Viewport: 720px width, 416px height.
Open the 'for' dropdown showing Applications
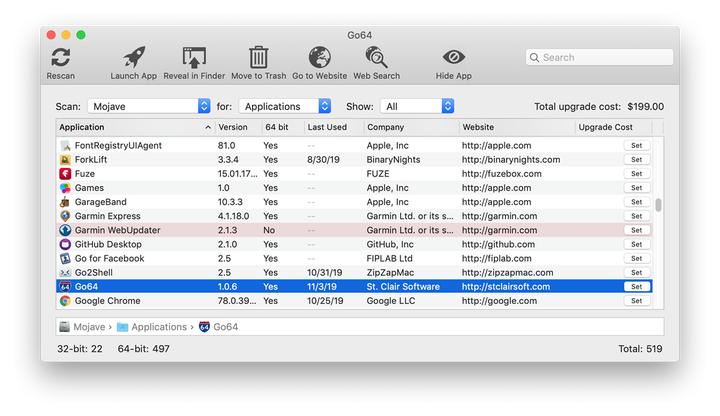pyautogui.click(x=285, y=106)
